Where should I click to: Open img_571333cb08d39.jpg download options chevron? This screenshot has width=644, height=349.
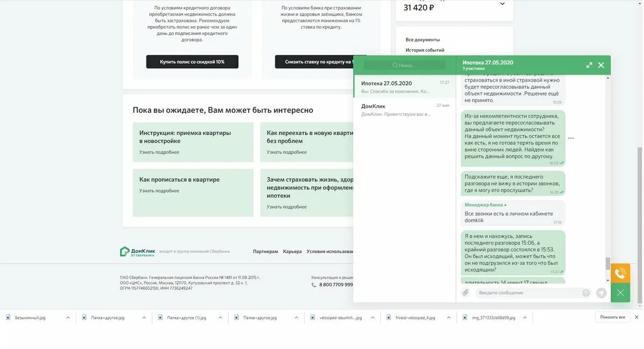coord(525,317)
